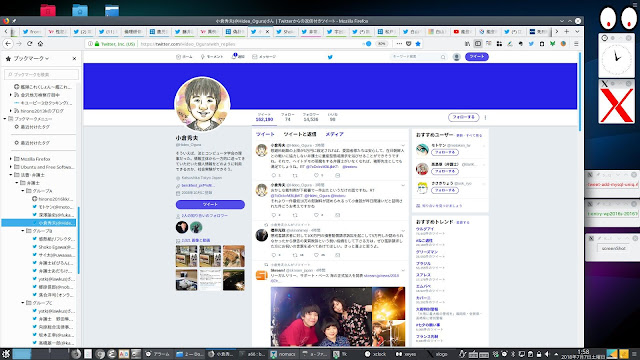Click the white ツイート button in top navbar
The width and height of the screenshot is (640, 360).
click(477, 57)
